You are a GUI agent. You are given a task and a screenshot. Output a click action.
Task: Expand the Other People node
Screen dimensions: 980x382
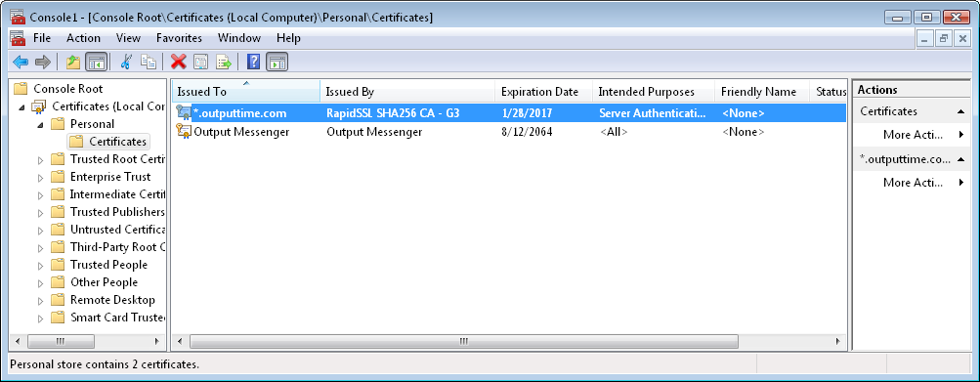pyautogui.click(x=41, y=282)
